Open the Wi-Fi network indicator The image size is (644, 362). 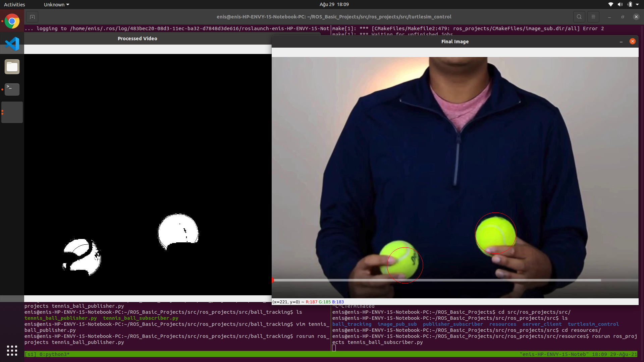click(611, 4)
